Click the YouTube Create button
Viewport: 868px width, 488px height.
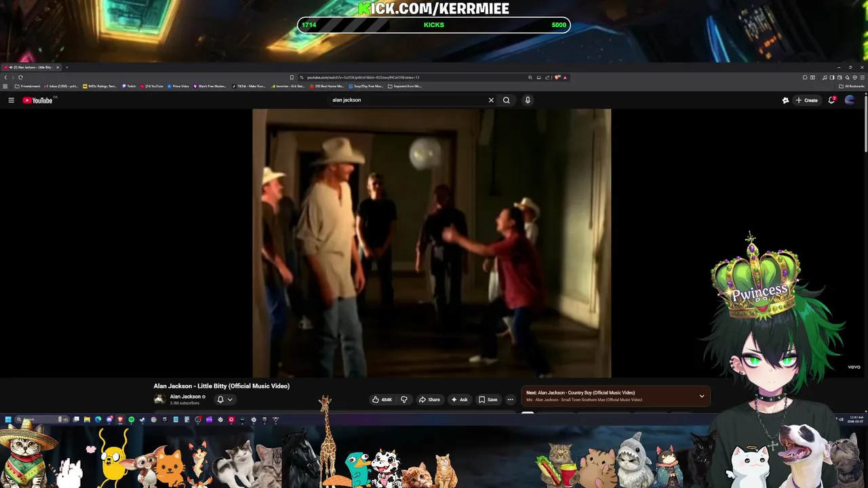[x=807, y=100]
